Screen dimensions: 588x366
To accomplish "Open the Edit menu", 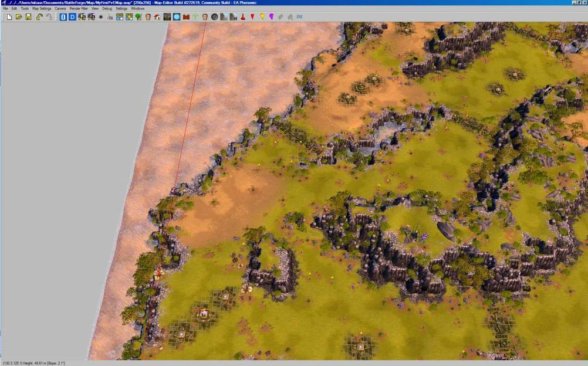I will click(x=14, y=8).
